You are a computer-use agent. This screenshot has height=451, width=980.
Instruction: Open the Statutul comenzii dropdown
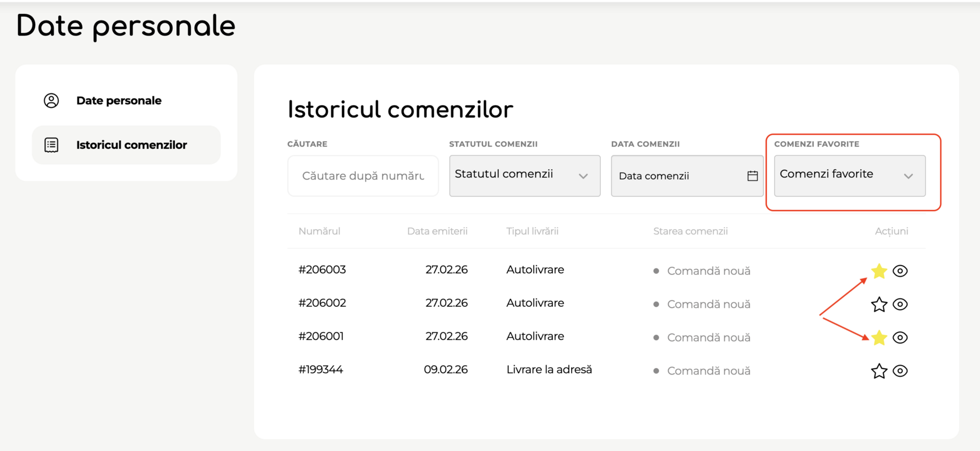point(524,176)
